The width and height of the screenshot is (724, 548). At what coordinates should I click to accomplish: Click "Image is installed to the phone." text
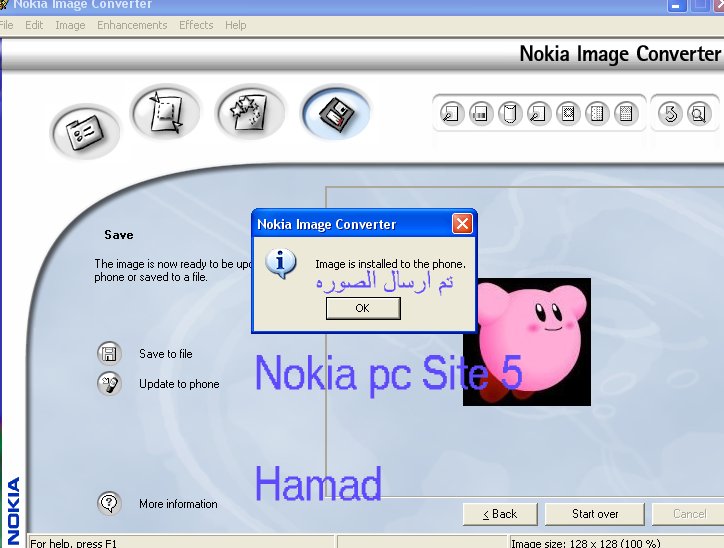pyautogui.click(x=391, y=264)
